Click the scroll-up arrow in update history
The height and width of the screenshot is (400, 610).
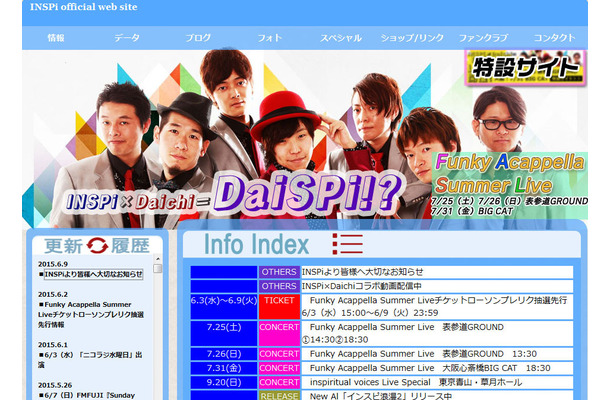click(x=158, y=258)
